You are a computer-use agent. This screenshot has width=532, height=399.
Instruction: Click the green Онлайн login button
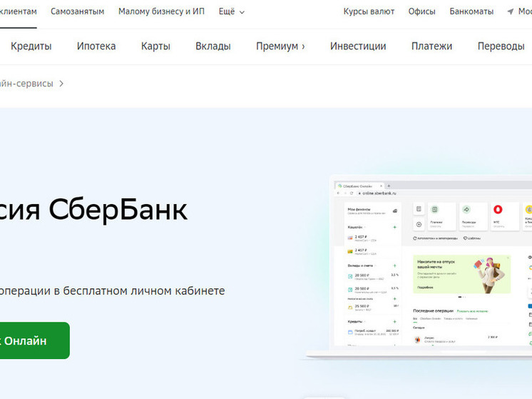pyautogui.click(x=35, y=340)
